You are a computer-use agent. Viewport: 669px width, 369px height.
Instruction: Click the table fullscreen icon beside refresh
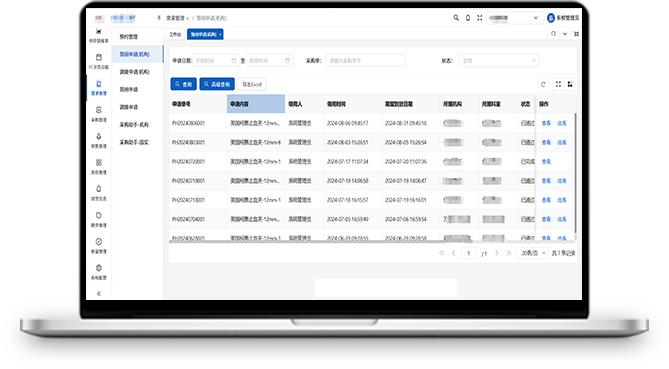(x=558, y=84)
